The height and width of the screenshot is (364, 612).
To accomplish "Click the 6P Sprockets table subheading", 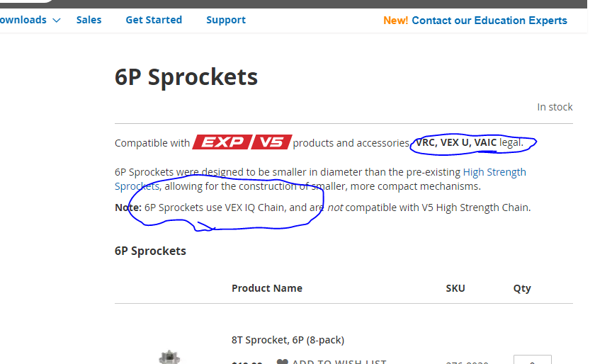I will [x=150, y=251].
